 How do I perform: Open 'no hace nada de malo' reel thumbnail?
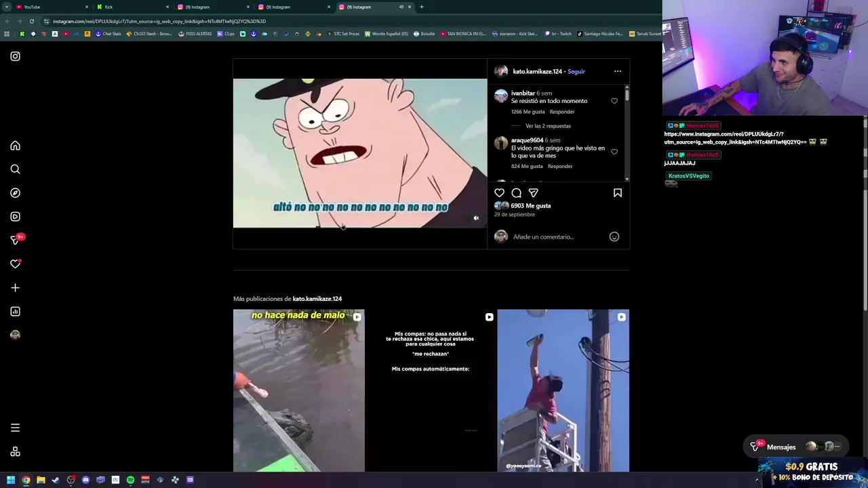pyautogui.click(x=299, y=390)
